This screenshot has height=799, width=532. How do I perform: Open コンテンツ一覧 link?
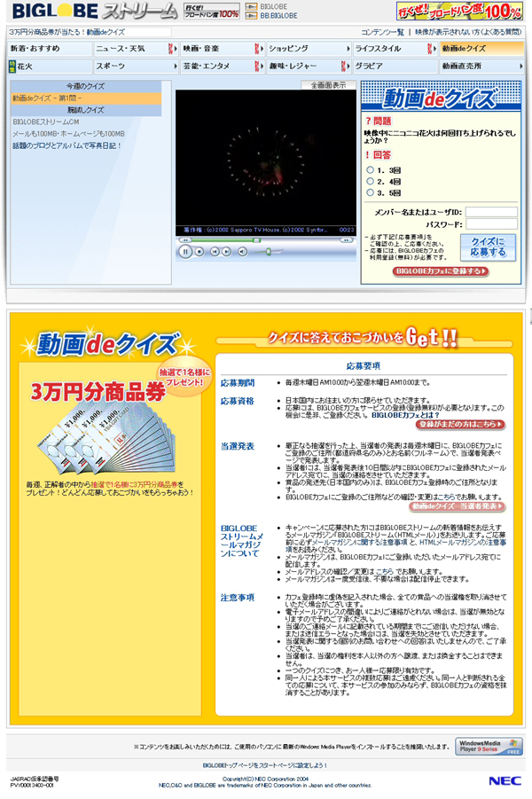click(382, 32)
